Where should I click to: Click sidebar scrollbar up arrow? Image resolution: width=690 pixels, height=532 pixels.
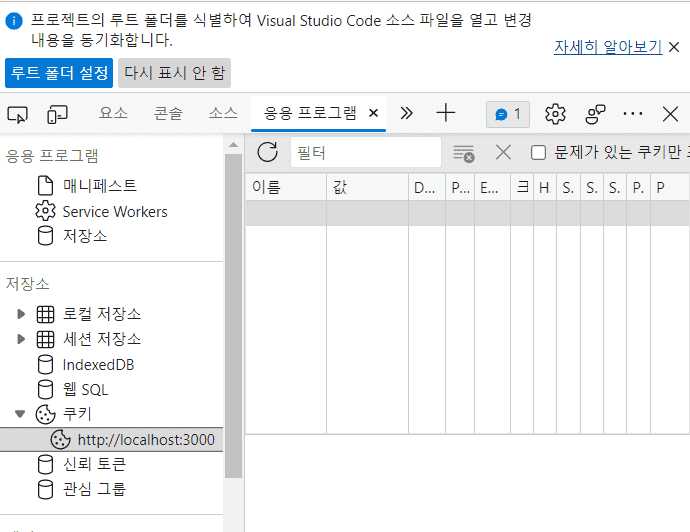234,145
